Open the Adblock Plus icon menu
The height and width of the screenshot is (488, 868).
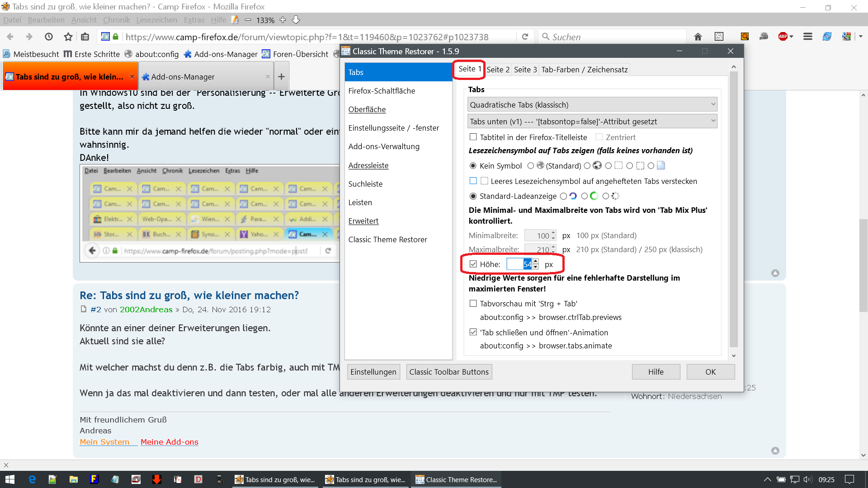(786, 37)
